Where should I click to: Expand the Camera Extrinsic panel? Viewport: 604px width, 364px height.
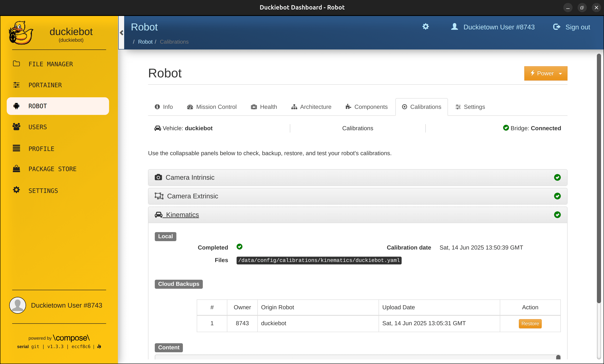[357, 196]
